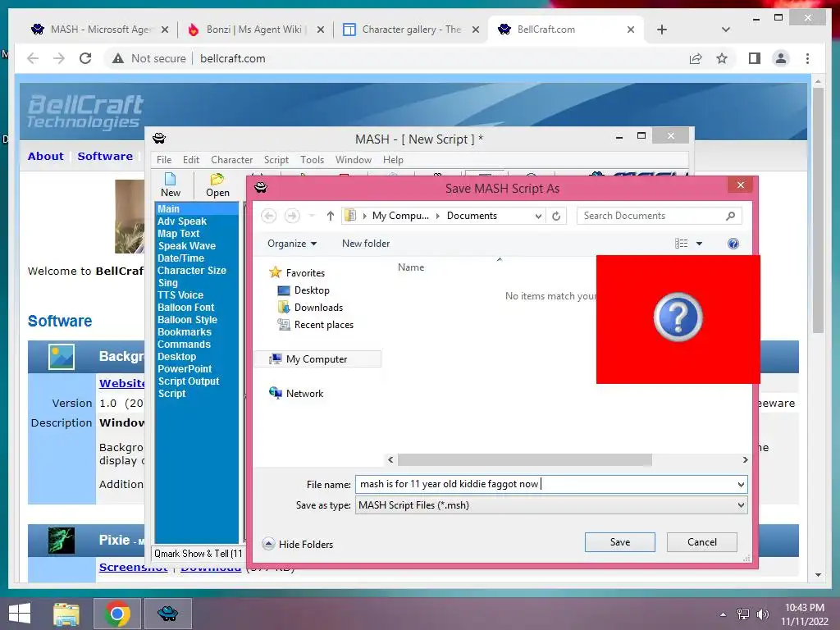Open the Software link on BellCraft page

click(105, 156)
